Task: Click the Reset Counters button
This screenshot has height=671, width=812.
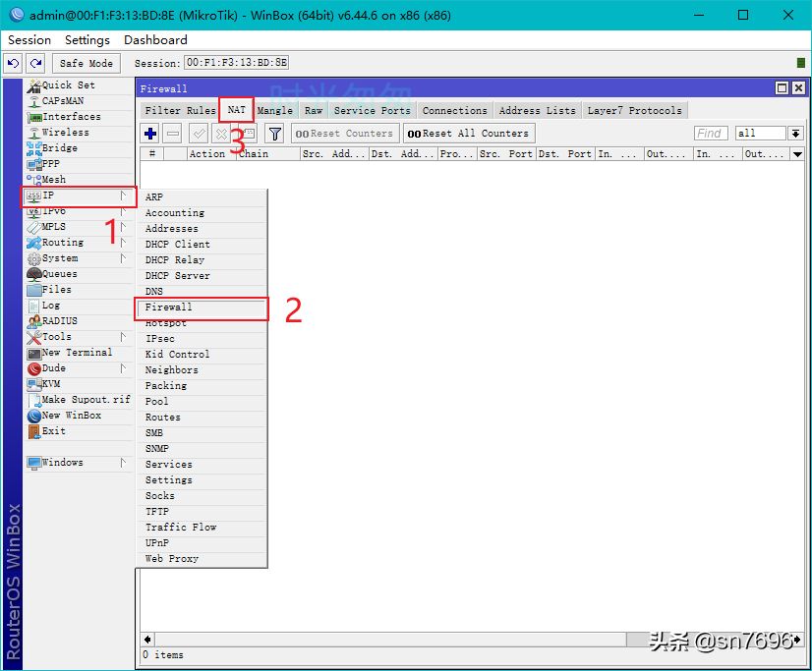Action: point(345,134)
